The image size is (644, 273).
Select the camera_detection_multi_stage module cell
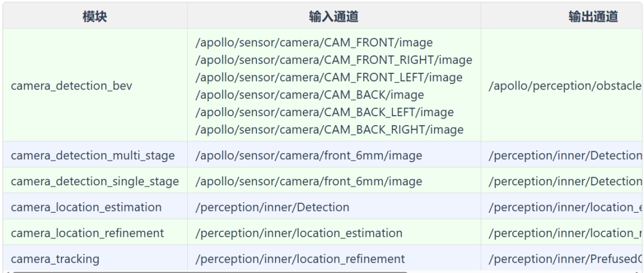click(x=92, y=156)
